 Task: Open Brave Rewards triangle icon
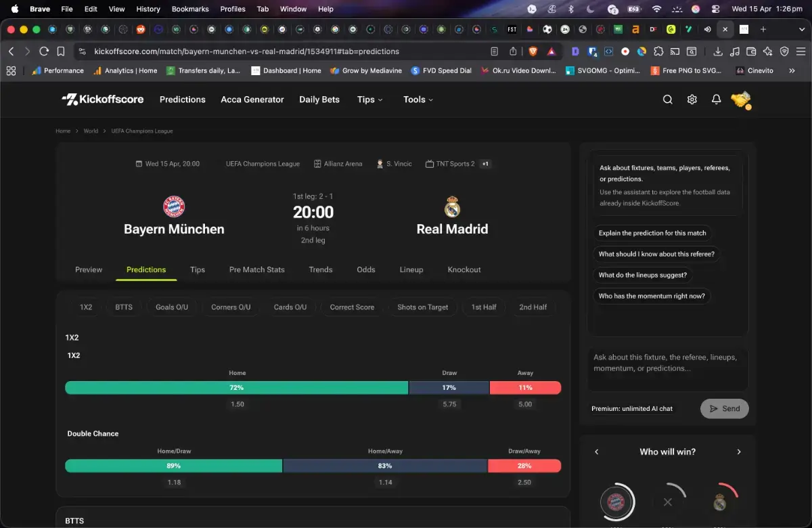tap(551, 51)
